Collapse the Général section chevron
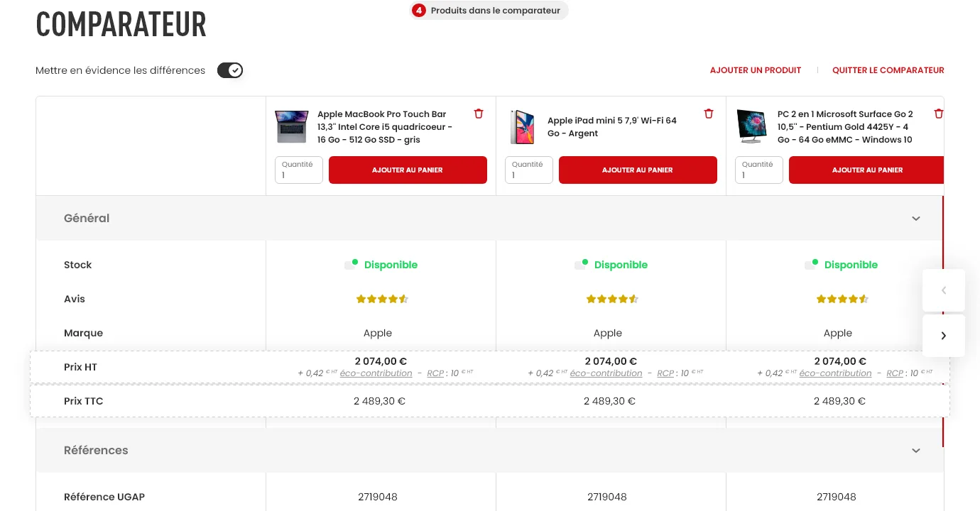Image resolution: width=980 pixels, height=511 pixels. (x=916, y=219)
